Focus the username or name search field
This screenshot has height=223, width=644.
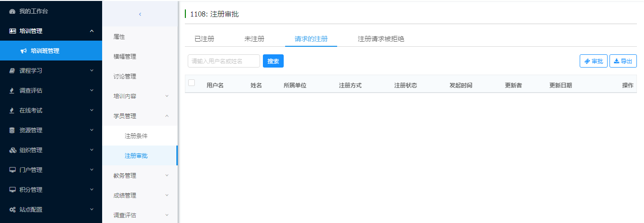(224, 61)
